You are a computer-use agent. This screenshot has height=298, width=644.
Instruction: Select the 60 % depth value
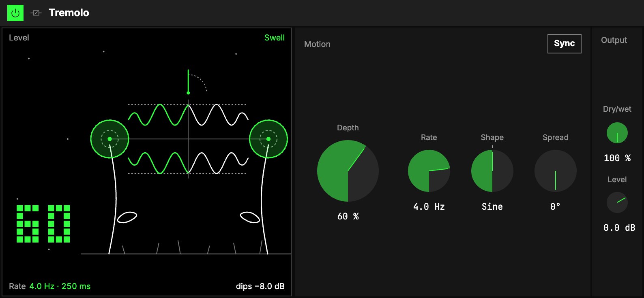[x=348, y=217]
